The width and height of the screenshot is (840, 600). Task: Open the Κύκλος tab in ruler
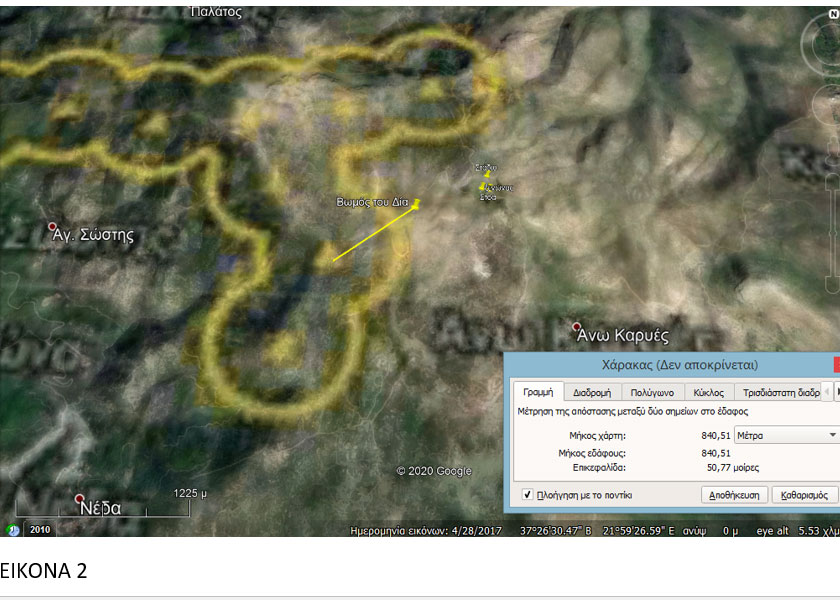tap(708, 392)
